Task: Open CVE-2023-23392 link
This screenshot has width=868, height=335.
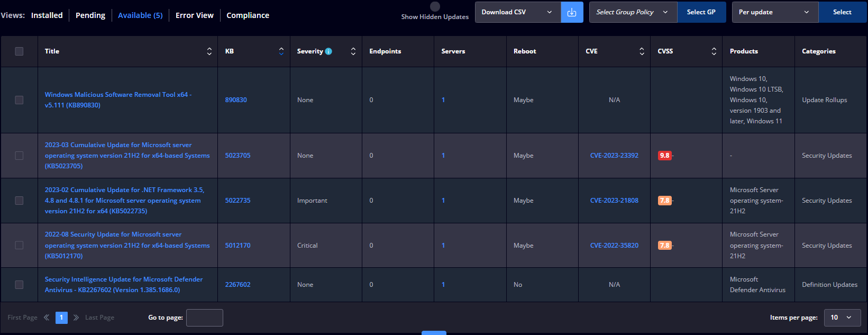Action: 614,156
